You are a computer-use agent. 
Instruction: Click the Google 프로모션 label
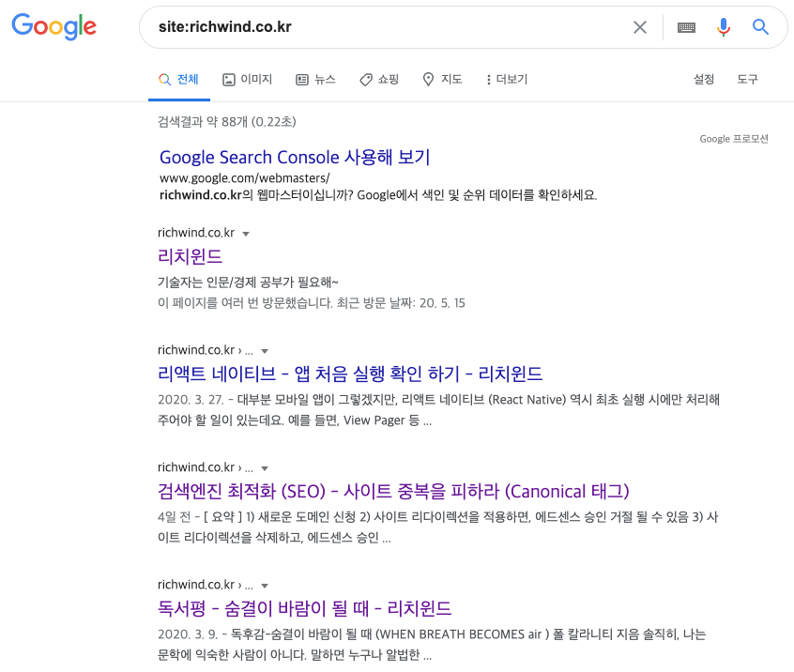point(734,139)
